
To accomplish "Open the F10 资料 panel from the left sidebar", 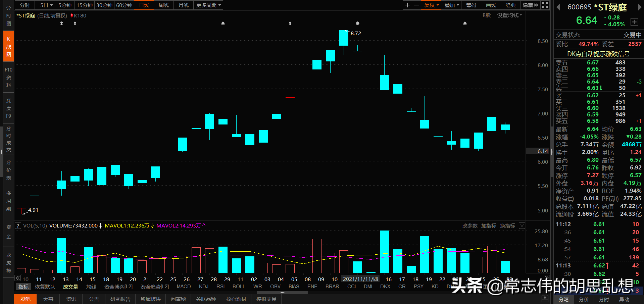I will [x=8, y=77].
